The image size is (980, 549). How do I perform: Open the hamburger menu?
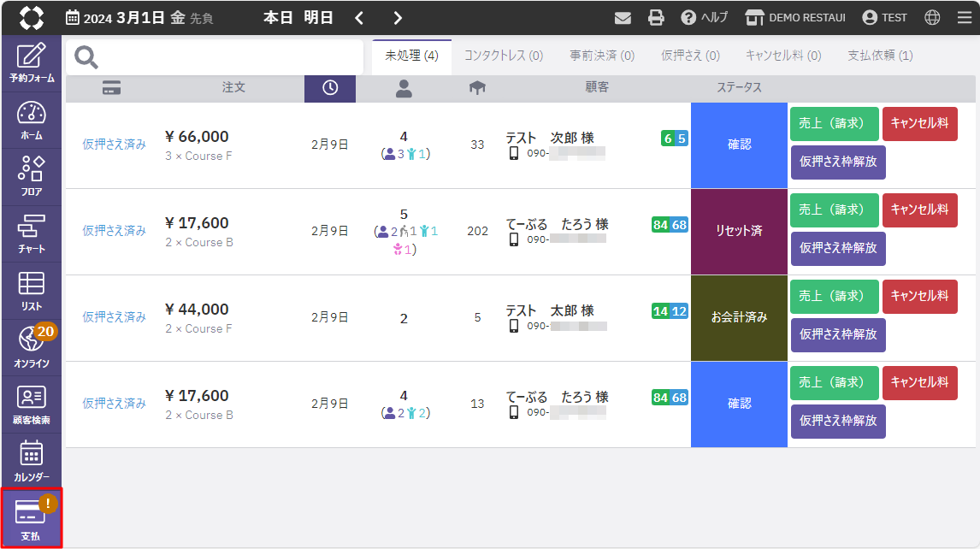[x=965, y=17]
